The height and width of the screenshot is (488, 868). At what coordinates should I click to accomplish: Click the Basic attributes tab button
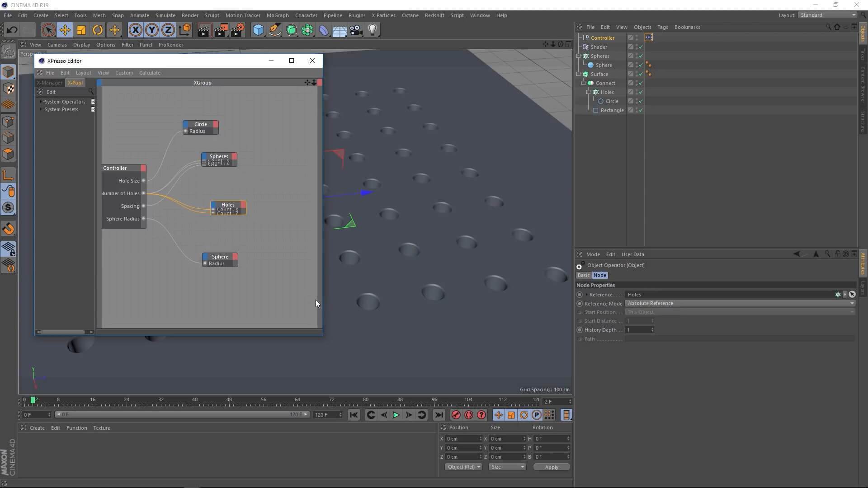583,275
